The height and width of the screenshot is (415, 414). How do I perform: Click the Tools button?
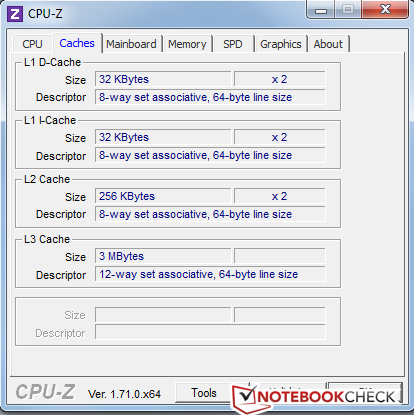pyautogui.click(x=204, y=393)
